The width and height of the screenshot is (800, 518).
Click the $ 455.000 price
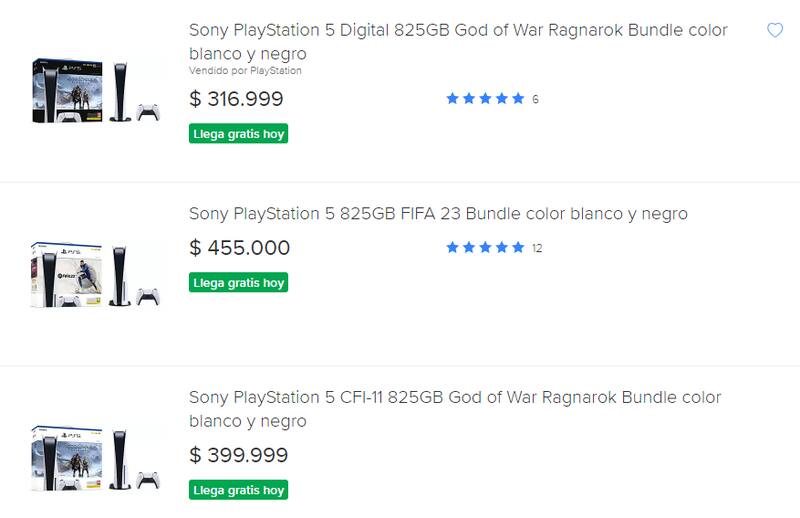[239, 248]
